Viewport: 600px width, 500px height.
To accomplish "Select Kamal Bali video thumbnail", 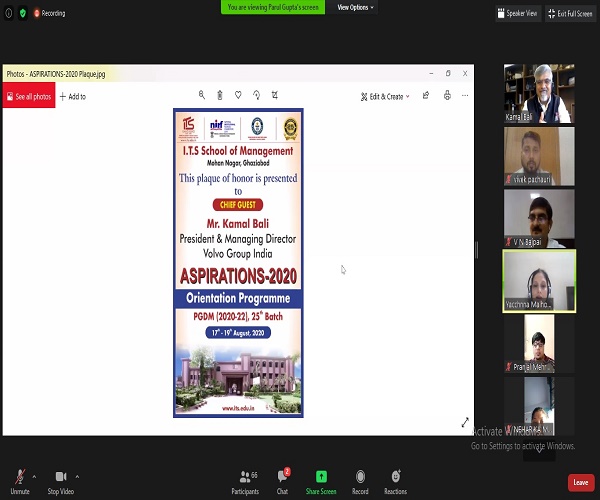I will [x=539, y=93].
